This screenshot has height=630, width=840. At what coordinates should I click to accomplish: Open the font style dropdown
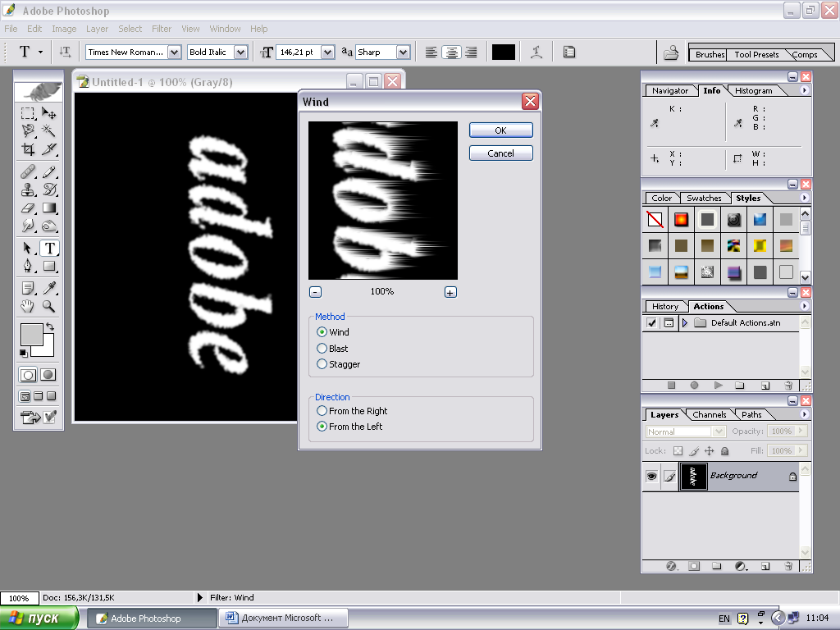pyautogui.click(x=241, y=52)
